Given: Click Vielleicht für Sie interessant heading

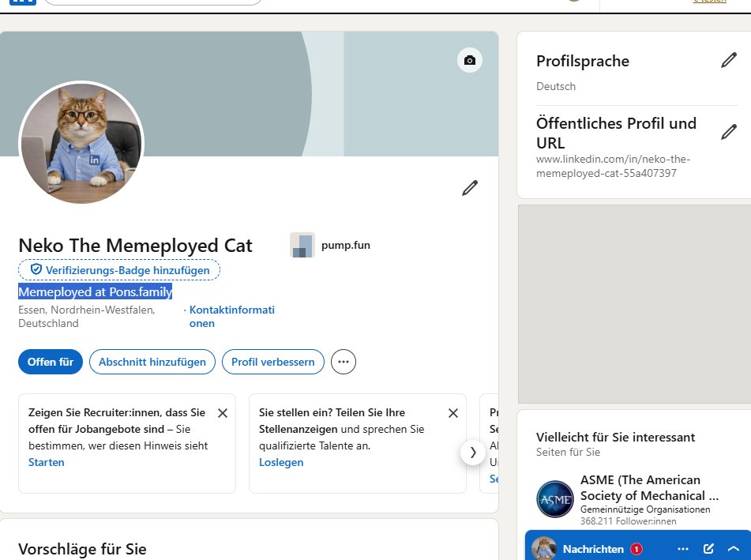Looking at the screenshot, I should 615,437.
